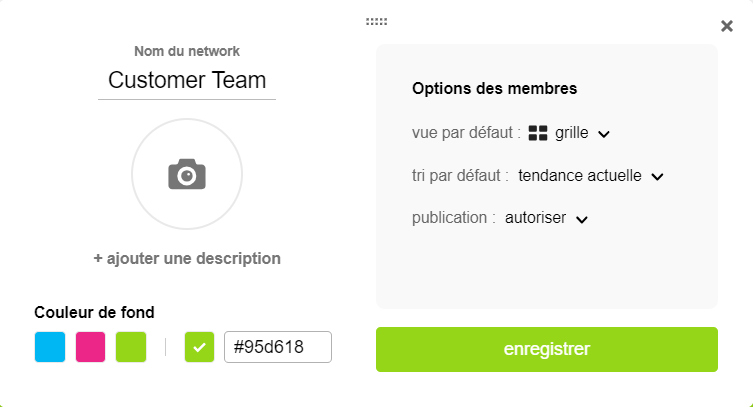Viewport: 753px width, 407px height.
Task: Expand the publication autoriser dropdown
Action: click(x=582, y=220)
